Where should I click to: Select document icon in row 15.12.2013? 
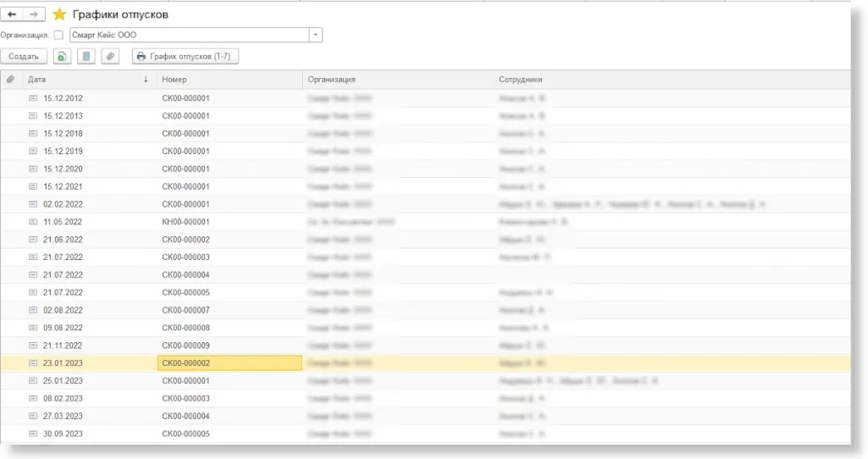tap(33, 116)
